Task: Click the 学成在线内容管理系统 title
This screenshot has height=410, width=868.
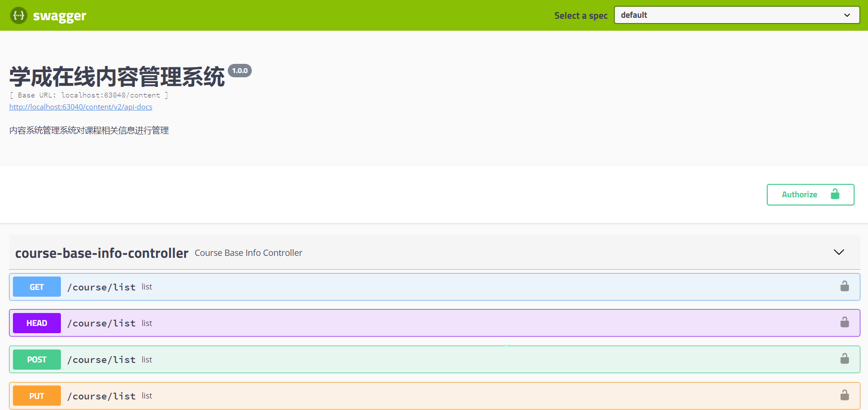Action: 117,77
